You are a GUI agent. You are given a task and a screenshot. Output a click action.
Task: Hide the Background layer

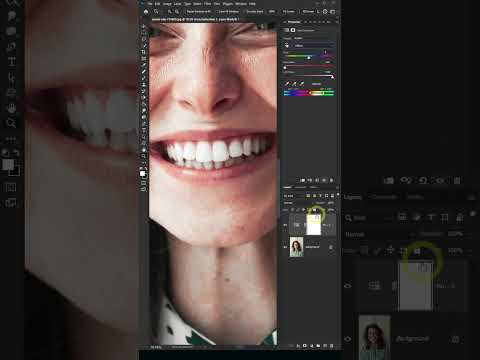[285, 247]
